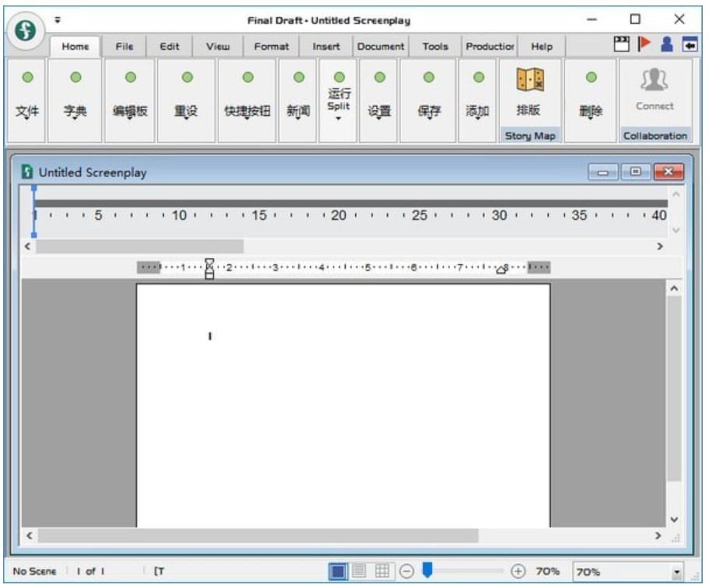Click the Connect collaboration button
The image size is (712, 588).
pyautogui.click(x=654, y=91)
